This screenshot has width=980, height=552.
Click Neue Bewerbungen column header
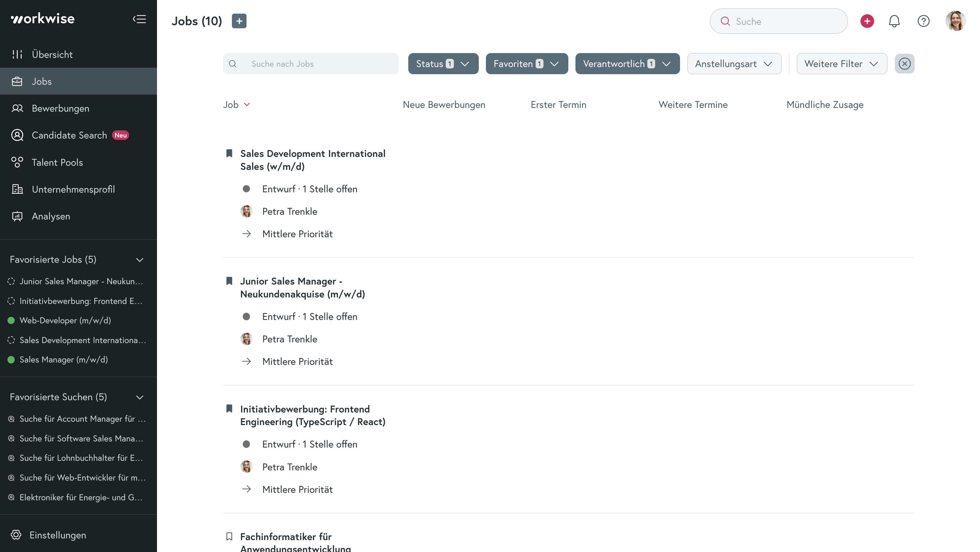tap(444, 104)
